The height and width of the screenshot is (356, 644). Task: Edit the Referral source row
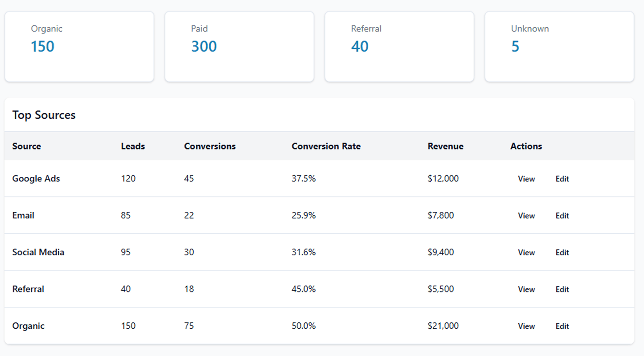click(562, 289)
